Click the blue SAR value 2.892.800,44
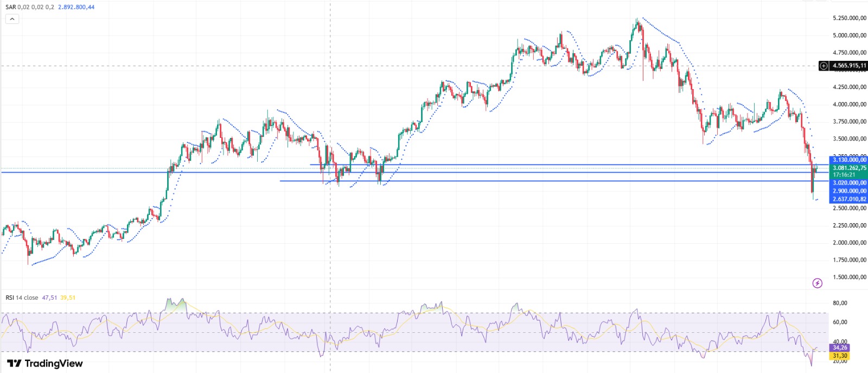Viewport: 868px width, 373px height. 76,7
